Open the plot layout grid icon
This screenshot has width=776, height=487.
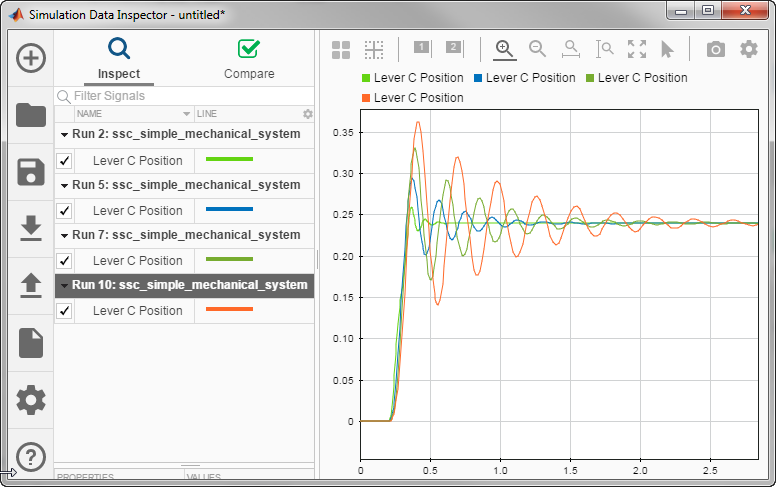341,49
